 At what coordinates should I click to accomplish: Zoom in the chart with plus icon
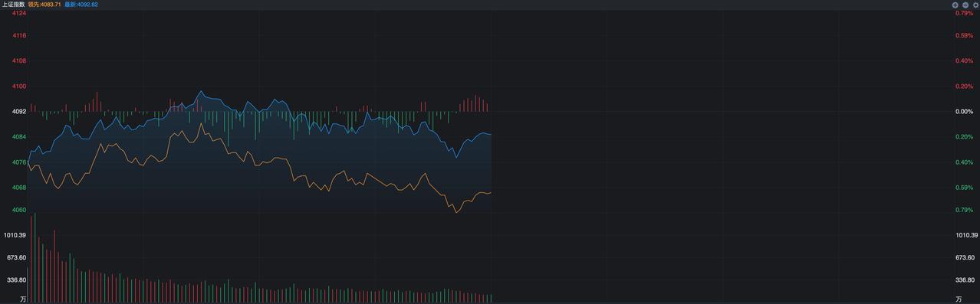pos(955,5)
